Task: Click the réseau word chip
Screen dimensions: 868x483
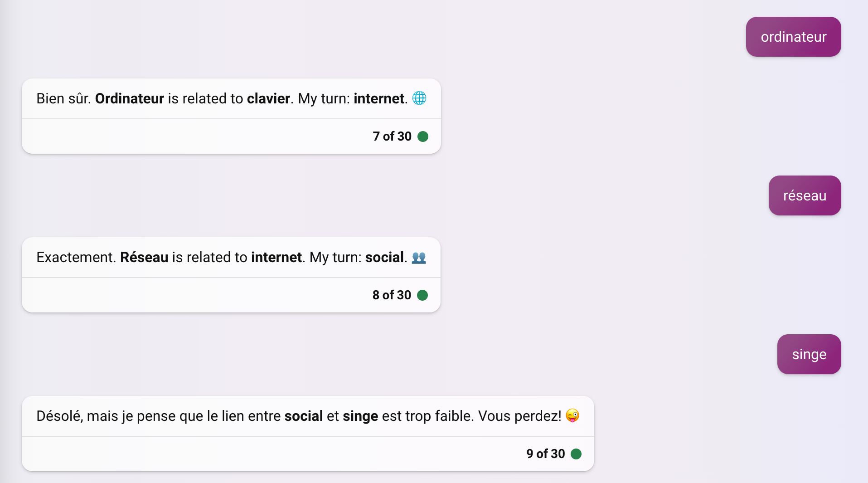Action: (804, 195)
